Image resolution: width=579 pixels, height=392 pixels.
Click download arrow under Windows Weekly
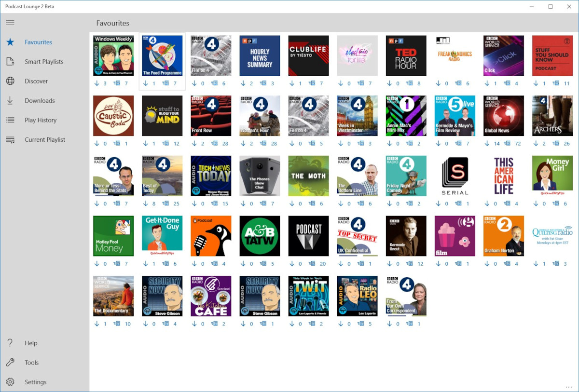click(x=97, y=83)
